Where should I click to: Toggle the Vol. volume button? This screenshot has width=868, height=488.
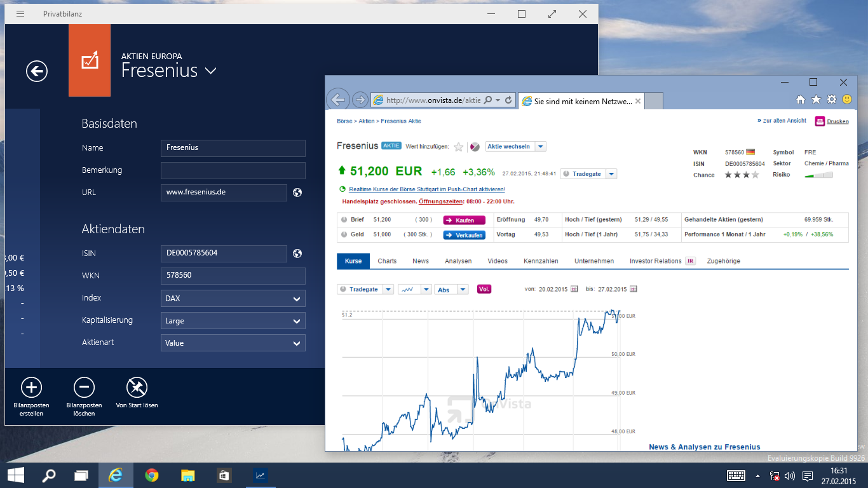pos(484,289)
